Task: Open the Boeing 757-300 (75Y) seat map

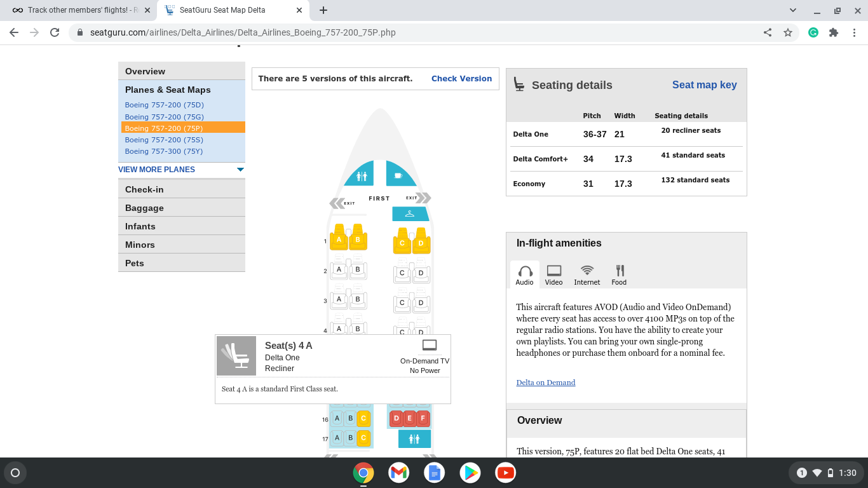Action: click(164, 151)
